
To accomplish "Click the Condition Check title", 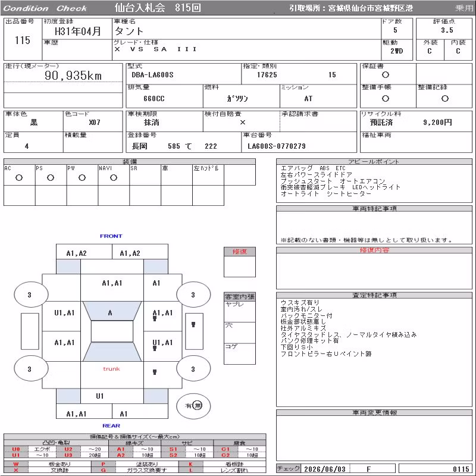I will (x=45, y=8).
